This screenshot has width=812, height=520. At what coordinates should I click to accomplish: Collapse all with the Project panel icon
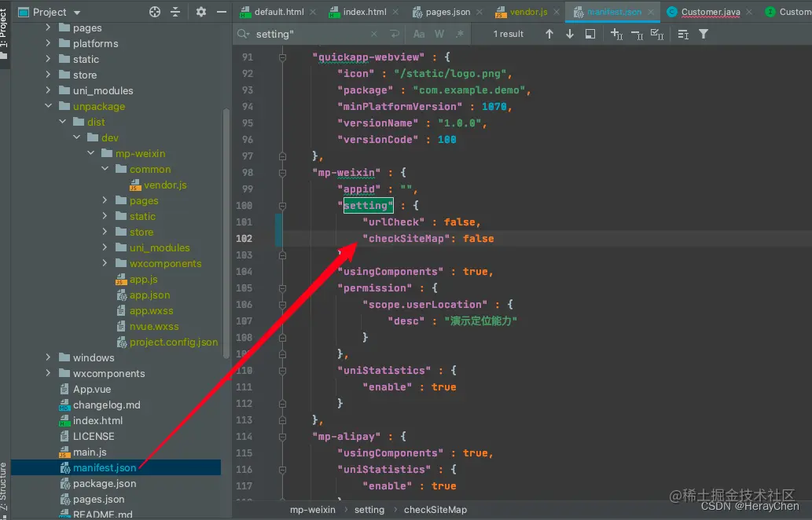point(175,12)
